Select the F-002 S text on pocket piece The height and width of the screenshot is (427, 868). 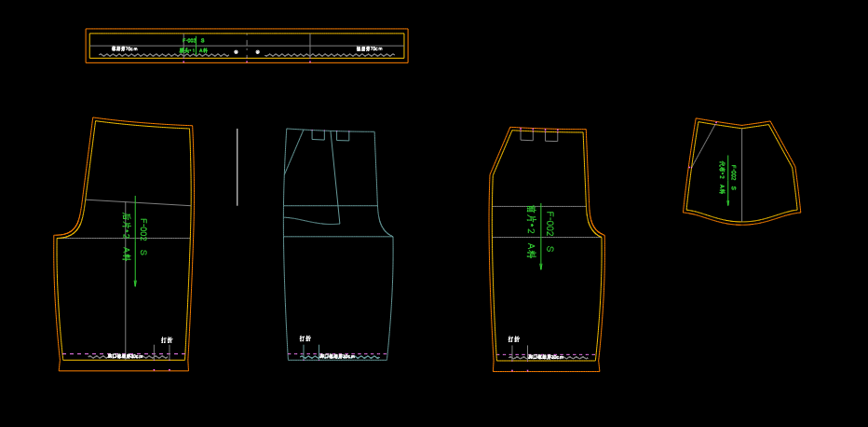pyautogui.click(x=733, y=177)
